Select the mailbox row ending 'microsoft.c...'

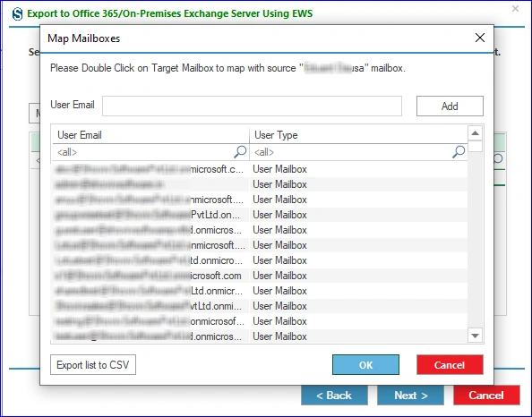pyautogui.click(x=260, y=169)
